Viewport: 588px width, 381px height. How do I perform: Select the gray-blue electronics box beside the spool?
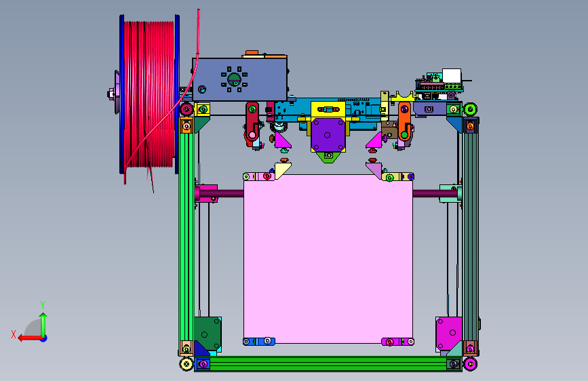(240, 79)
